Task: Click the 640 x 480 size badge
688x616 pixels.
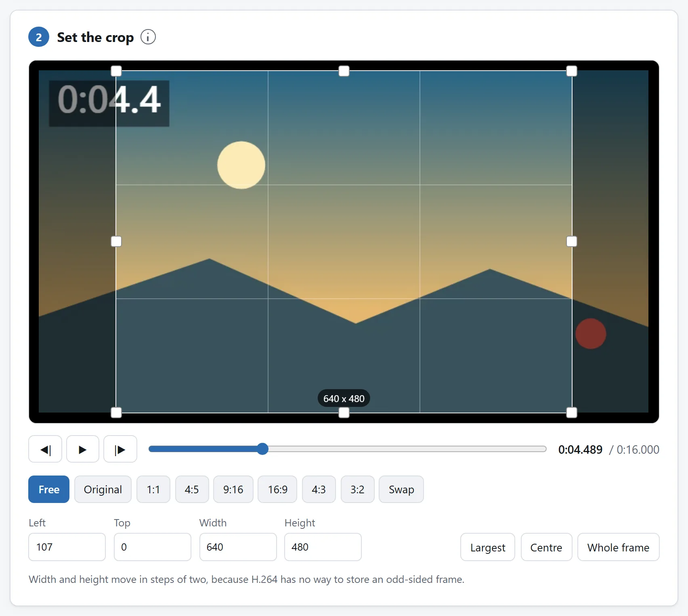Action: point(344,398)
